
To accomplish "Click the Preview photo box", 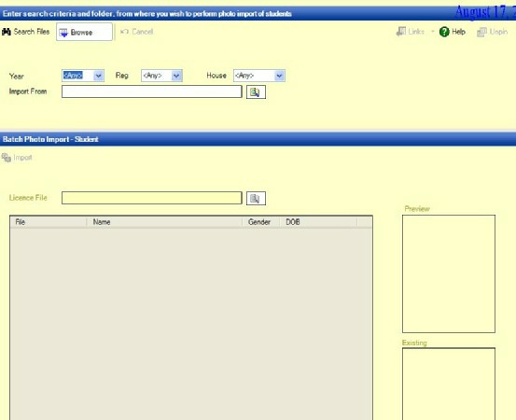I will [x=449, y=273].
